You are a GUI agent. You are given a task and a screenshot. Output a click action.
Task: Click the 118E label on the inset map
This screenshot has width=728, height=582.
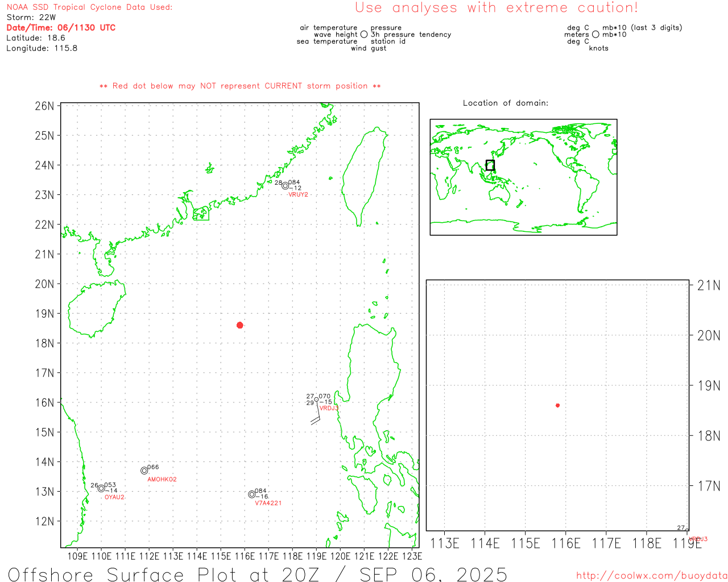point(647,543)
